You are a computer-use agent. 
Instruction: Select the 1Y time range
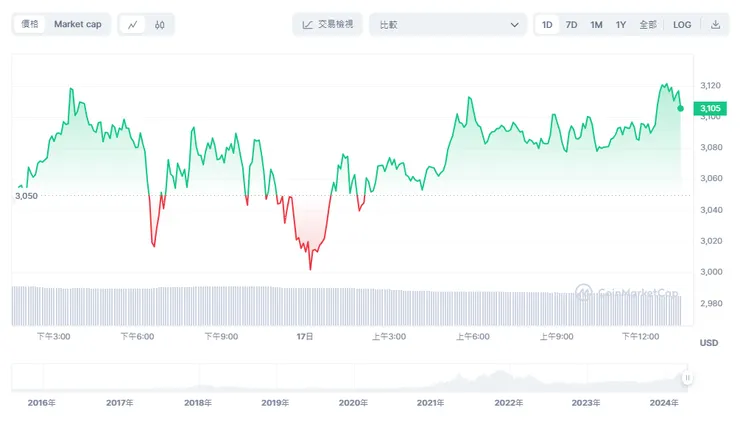621,24
